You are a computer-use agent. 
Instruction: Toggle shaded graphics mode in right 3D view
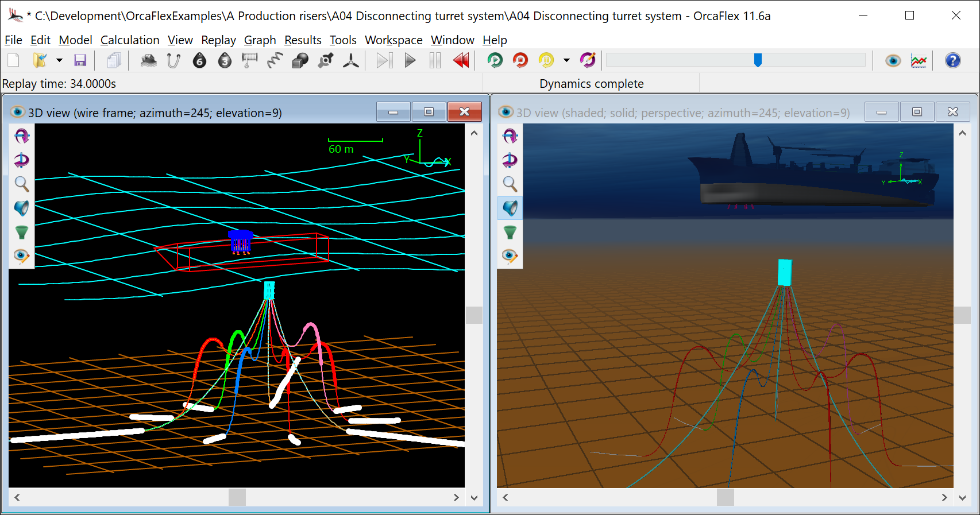point(510,208)
